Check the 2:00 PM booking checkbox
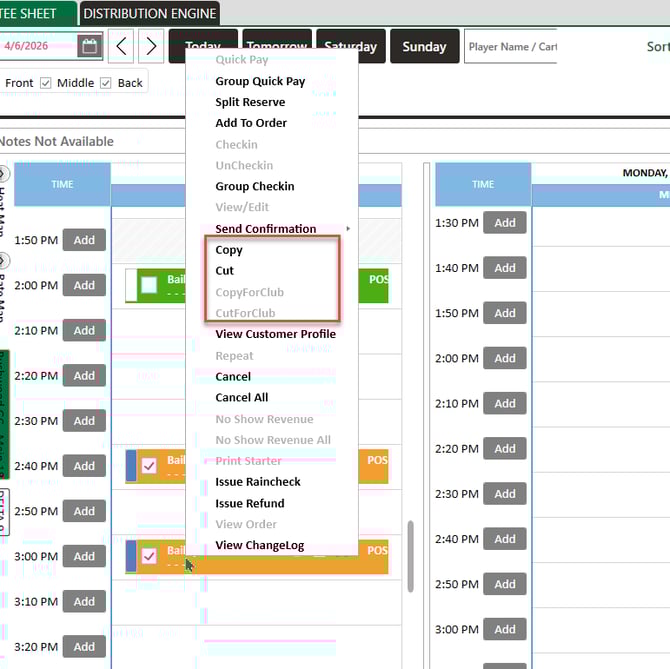The height and width of the screenshot is (669, 670). 149,285
